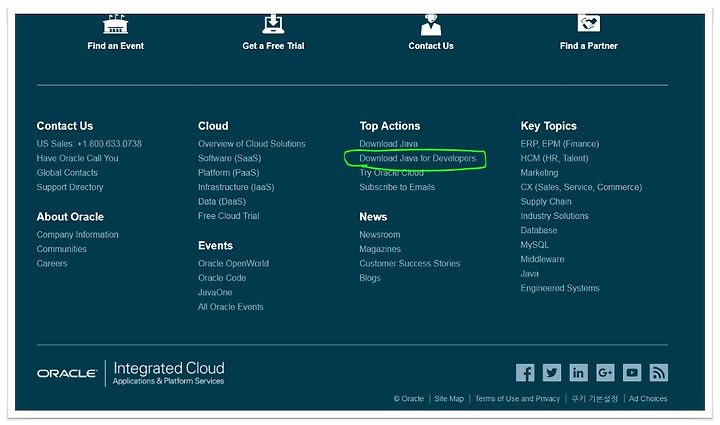Open the Blogs link
Image resolution: width=720 pixels, height=425 pixels.
tap(370, 278)
